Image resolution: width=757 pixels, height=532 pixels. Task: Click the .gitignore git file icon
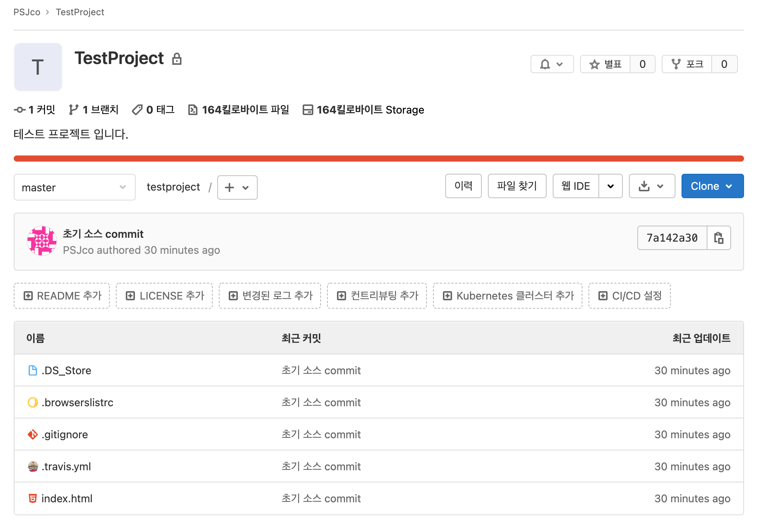click(33, 434)
